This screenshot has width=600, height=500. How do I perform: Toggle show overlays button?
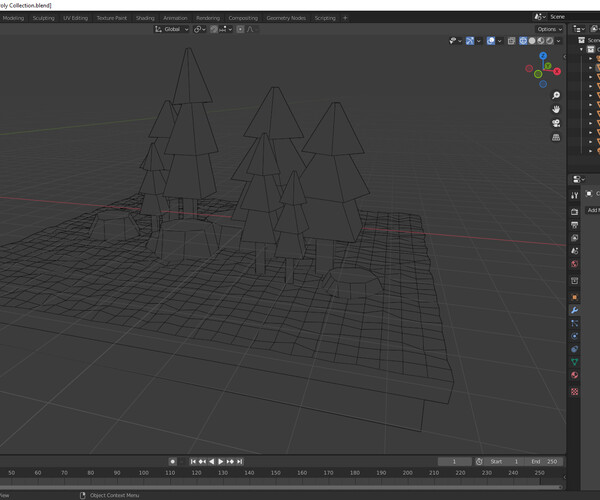(490, 41)
